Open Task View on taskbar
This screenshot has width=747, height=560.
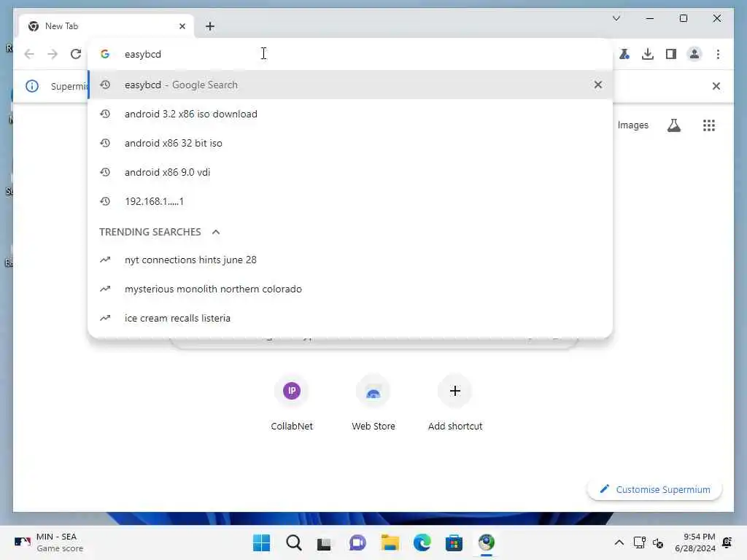click(325, 542)
